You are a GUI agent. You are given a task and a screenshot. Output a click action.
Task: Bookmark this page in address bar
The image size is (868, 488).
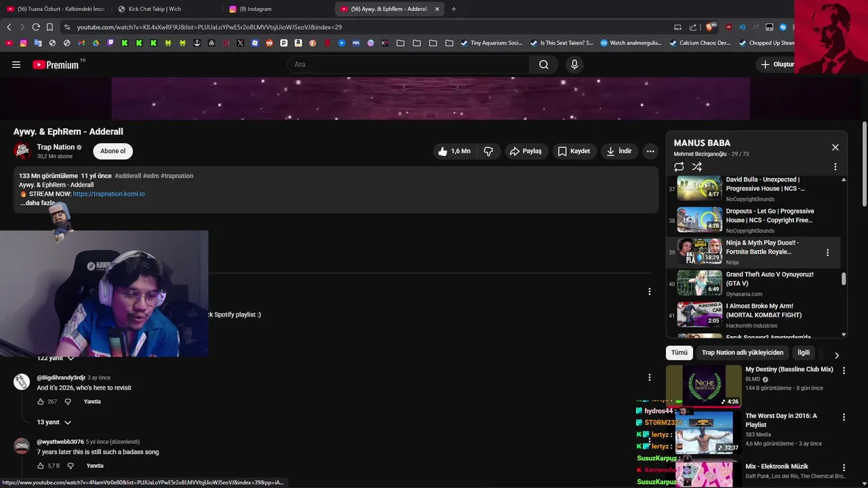pos(50,27)
